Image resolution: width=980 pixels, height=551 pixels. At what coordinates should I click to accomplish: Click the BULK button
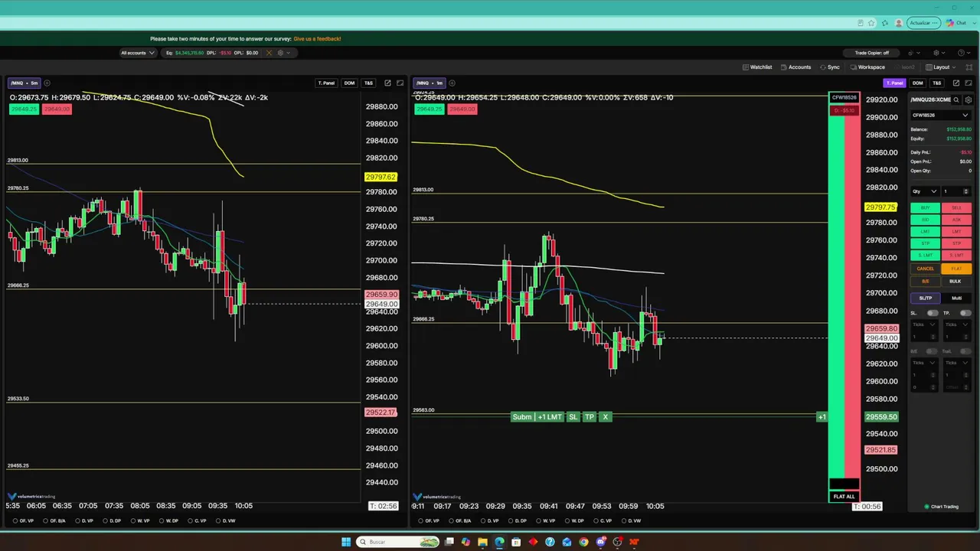point(955,281)
